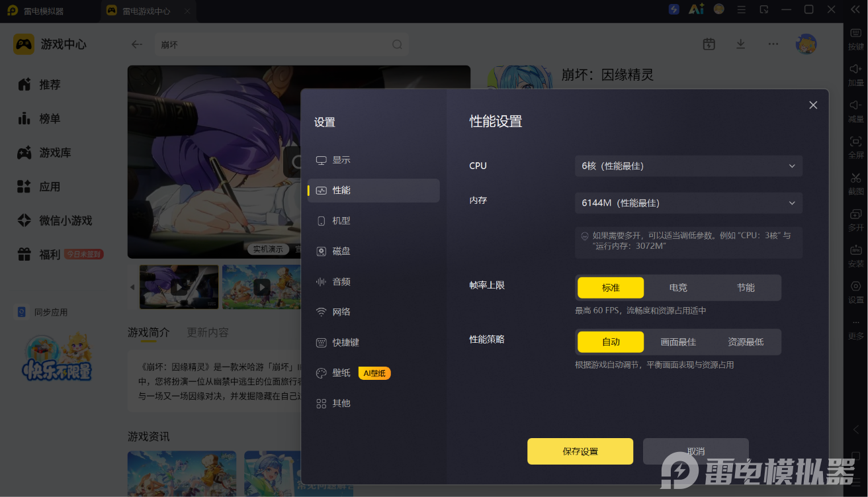Click the 取消 button

pyautogui.click(x=696, y=451)
